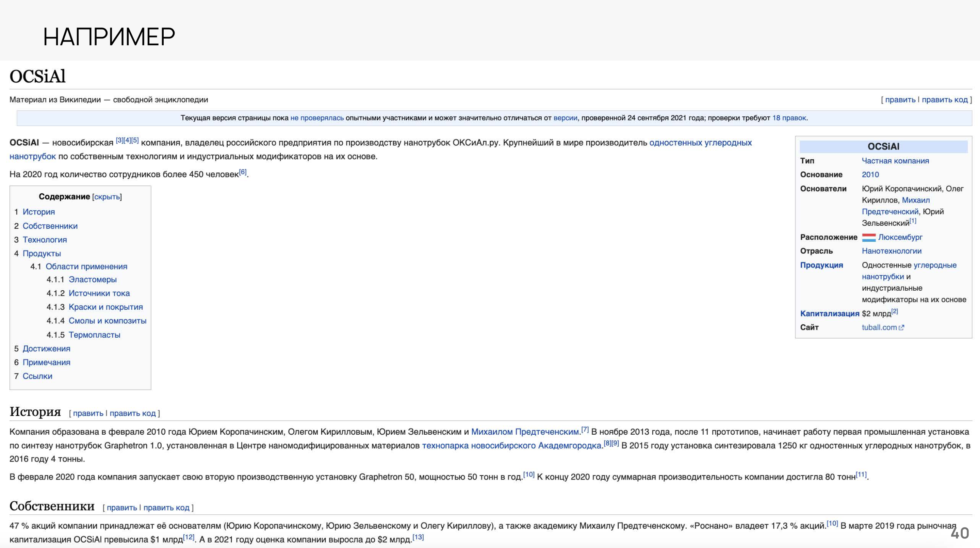
Task: Visit the tuball.com external site link
Action: [x=883, y=328]
